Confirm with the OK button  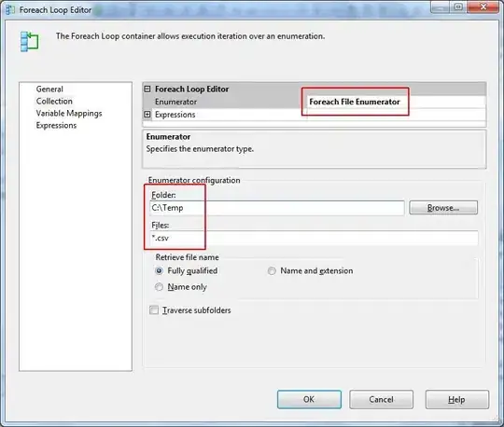[x=309, y=399]
